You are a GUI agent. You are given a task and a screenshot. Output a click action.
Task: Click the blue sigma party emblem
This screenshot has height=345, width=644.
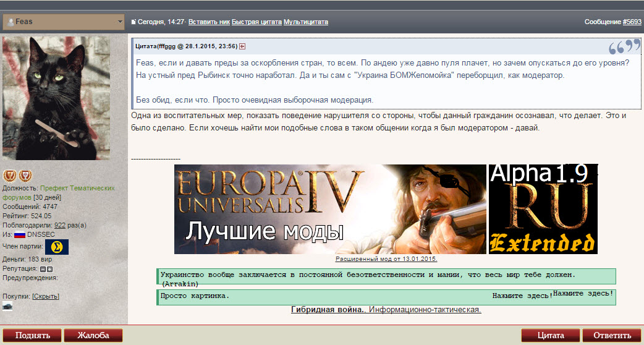pyautogui.click(x=57, y=247)
